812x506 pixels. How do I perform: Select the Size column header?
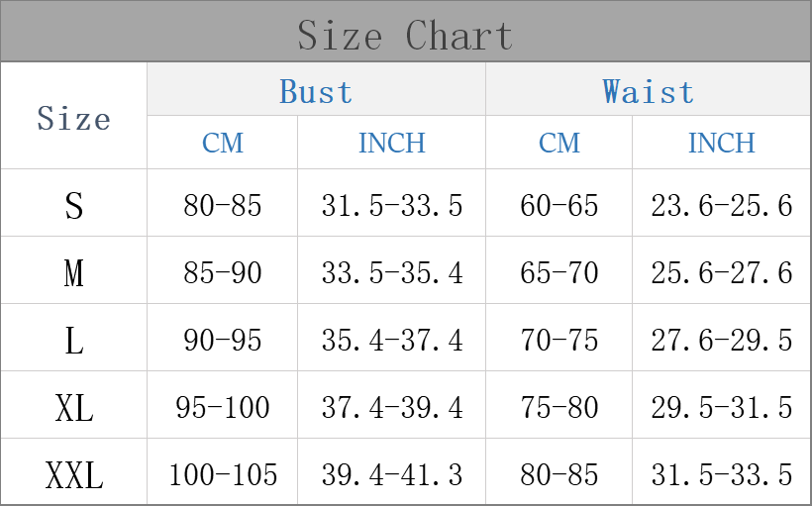[x=73, y=119]
